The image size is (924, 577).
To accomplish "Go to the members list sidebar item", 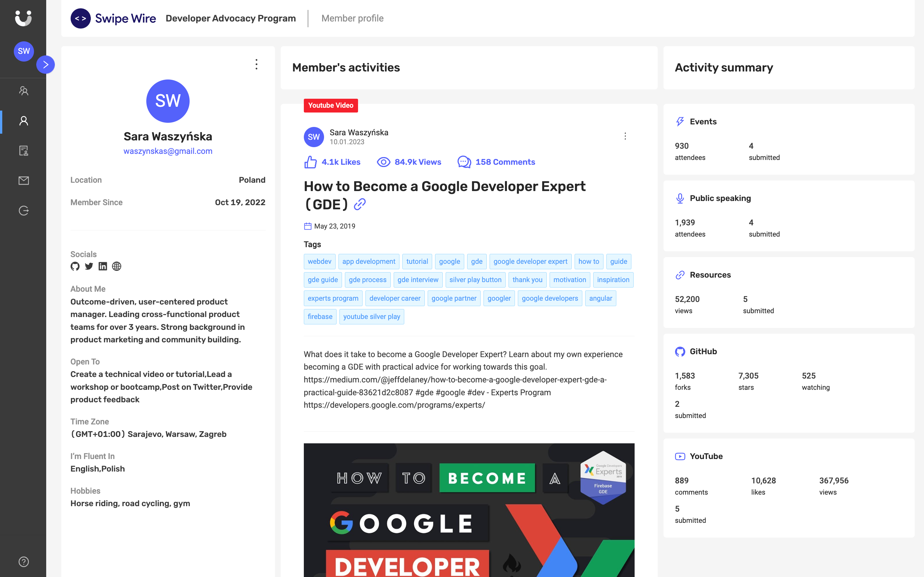I will [24, 91].
